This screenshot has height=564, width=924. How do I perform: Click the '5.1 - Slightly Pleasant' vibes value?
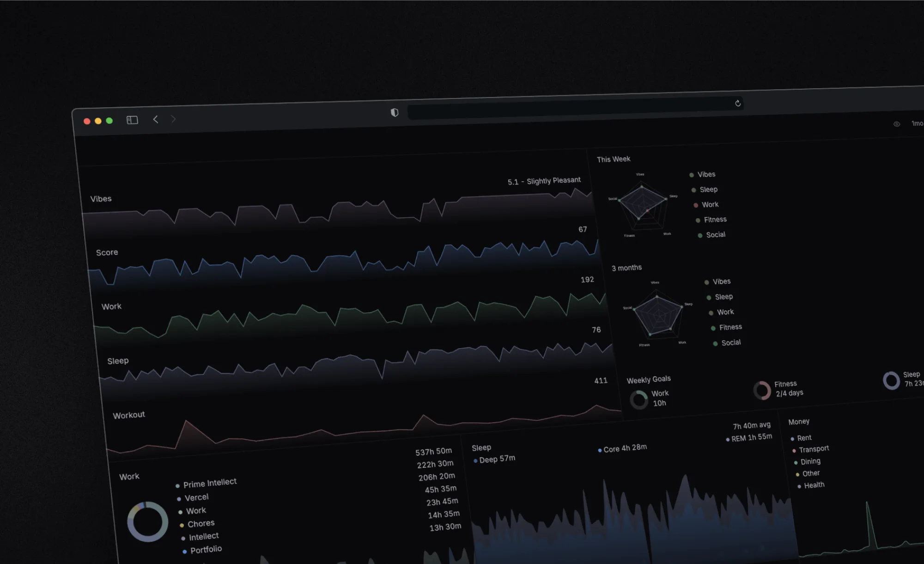[544, 181]
